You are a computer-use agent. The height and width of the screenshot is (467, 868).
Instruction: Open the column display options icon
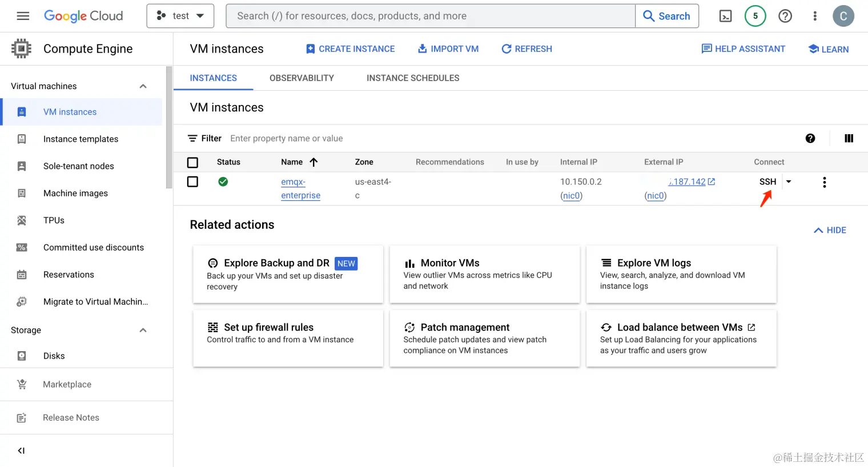click(x=849, y=138)
